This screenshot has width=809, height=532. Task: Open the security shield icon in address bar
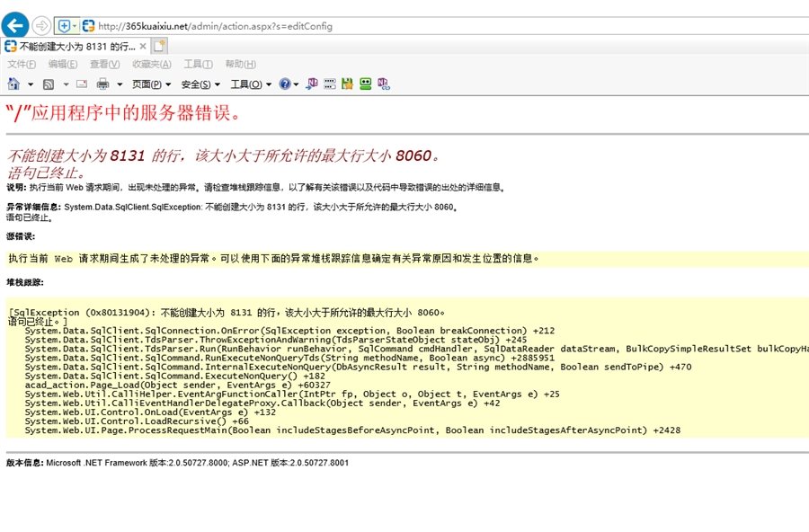tap(65, 26)
